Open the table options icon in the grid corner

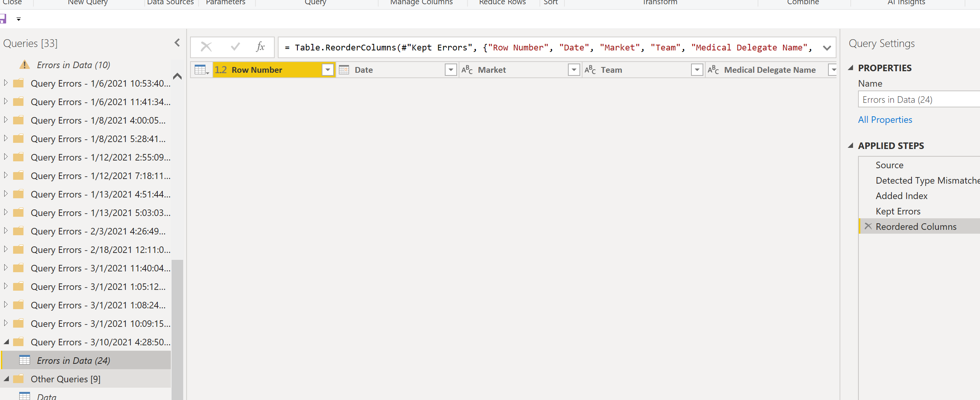tap(202, 70)
